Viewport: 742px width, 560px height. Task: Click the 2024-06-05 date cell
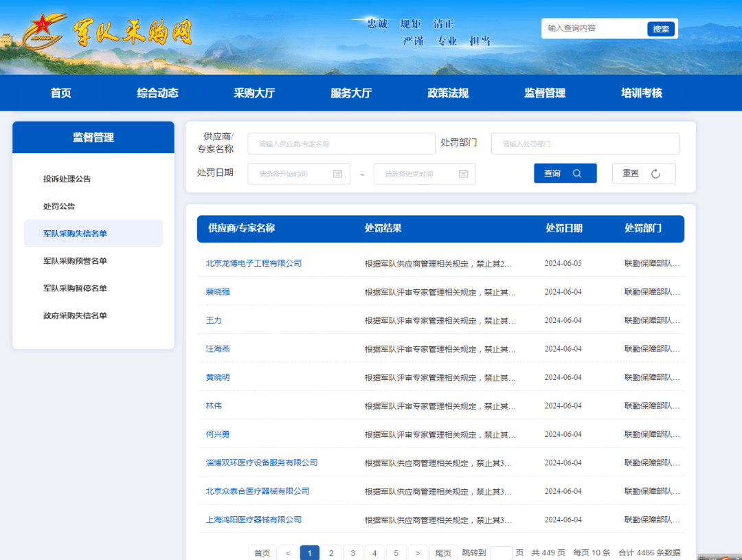pyautogui.click(x=563, y=263)
